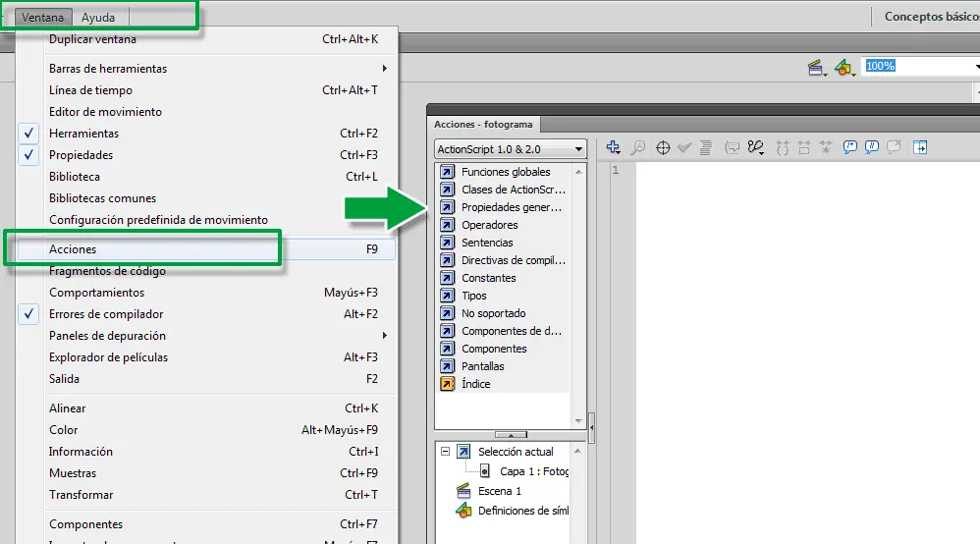The height and width of the screenshot is (544, 980).
Task: Select the Acciones - fotograma panel tab
Action: (x=483, y=125)
